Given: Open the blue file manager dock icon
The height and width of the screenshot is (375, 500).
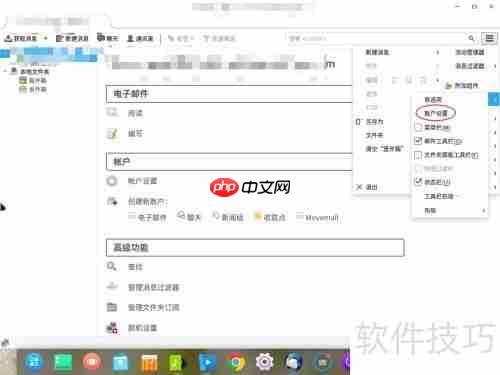Looking at the screenshot, I should click(120, 362).
